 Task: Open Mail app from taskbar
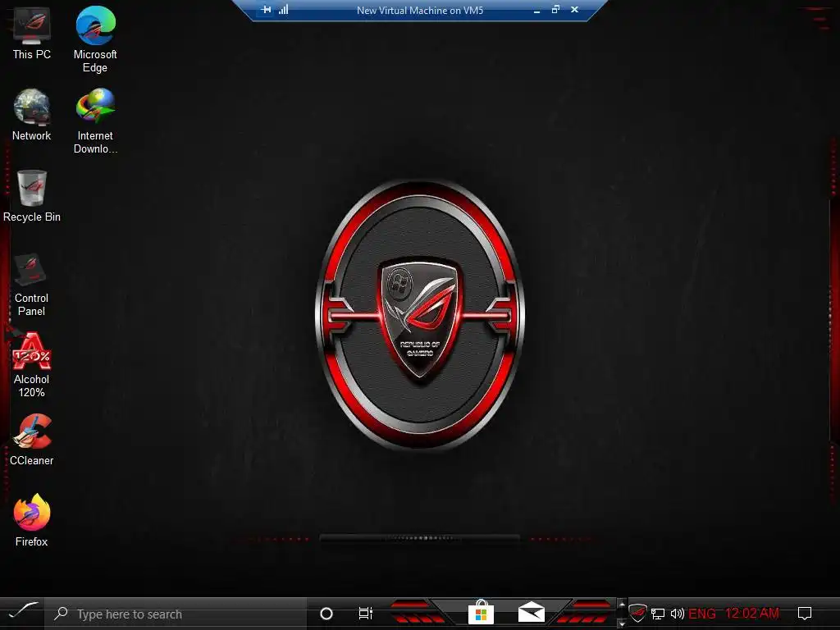click(531, 612)
